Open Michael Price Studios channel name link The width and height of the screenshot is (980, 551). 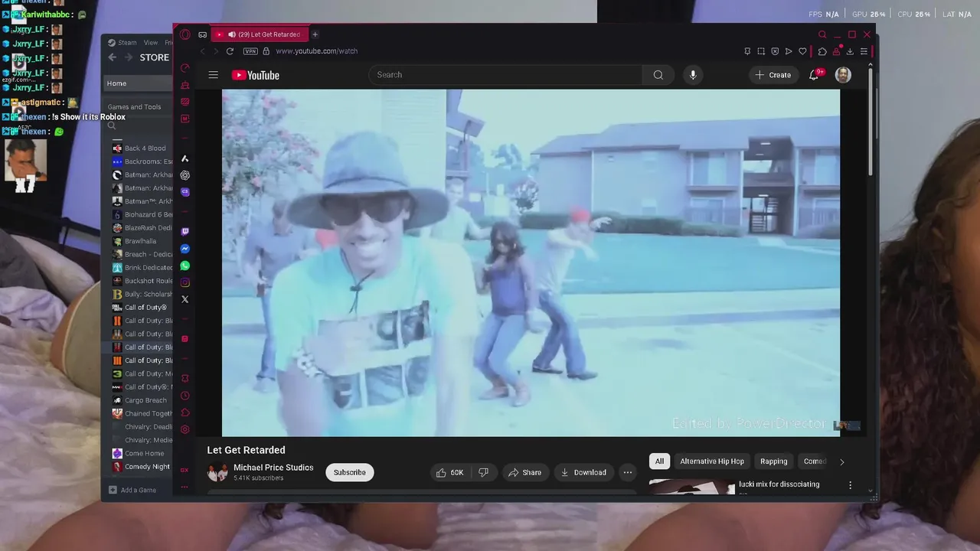273,468
